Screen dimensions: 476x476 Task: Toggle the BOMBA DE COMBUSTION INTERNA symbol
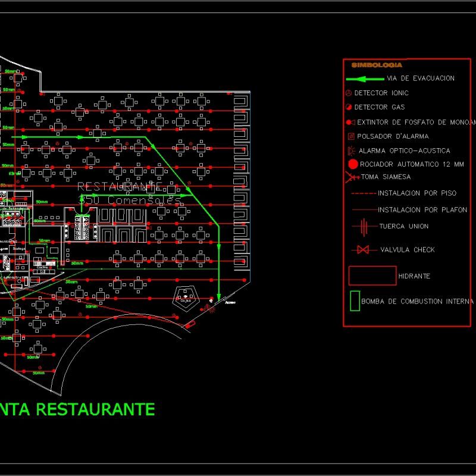click(356, 300)
